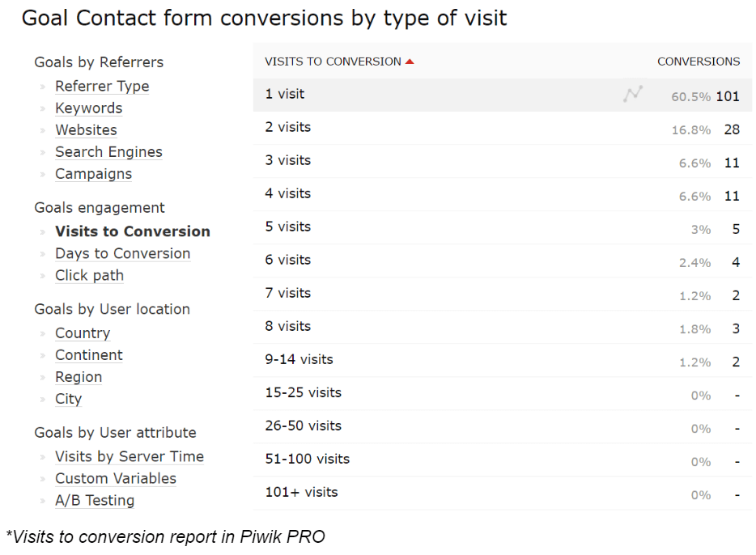View goals by Continent
This screenshot has width=756, height=555.
[x=89, y=355]
